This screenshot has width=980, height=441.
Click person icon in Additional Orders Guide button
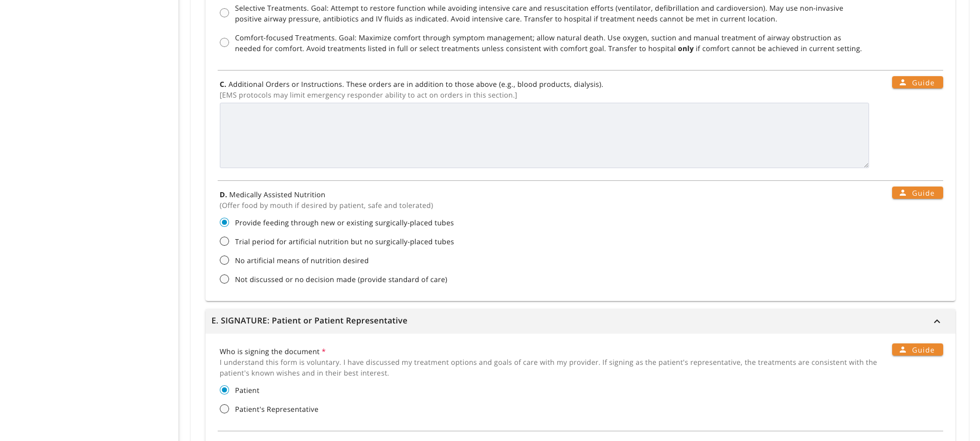pos(903,82)
